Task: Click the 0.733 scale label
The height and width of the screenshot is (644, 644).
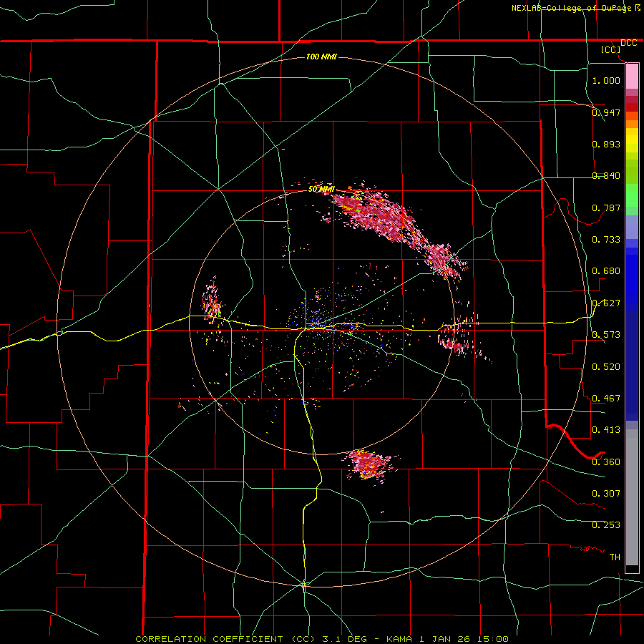Action: (606, 240)
